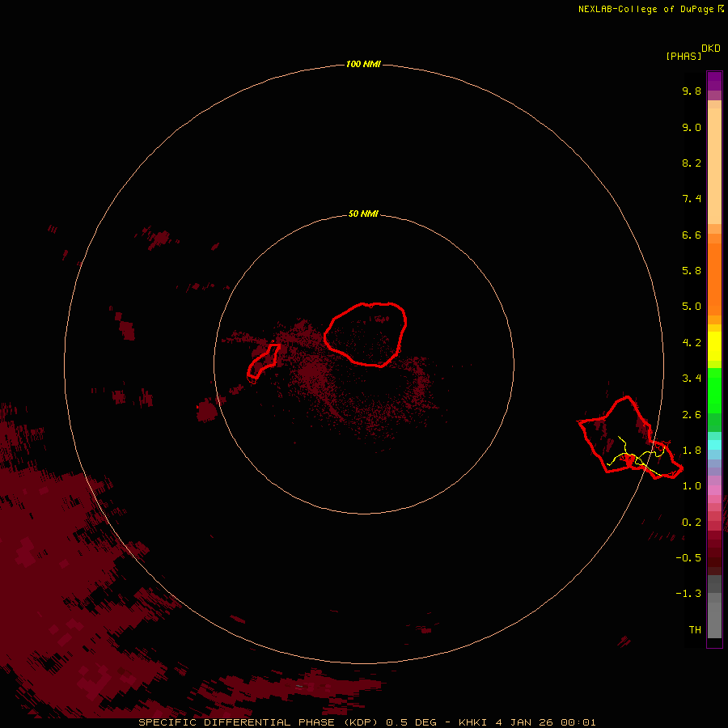Click the 1.8 value on the color scale
This screenshot has height=728, width=728.
click(x=692, y=451)
